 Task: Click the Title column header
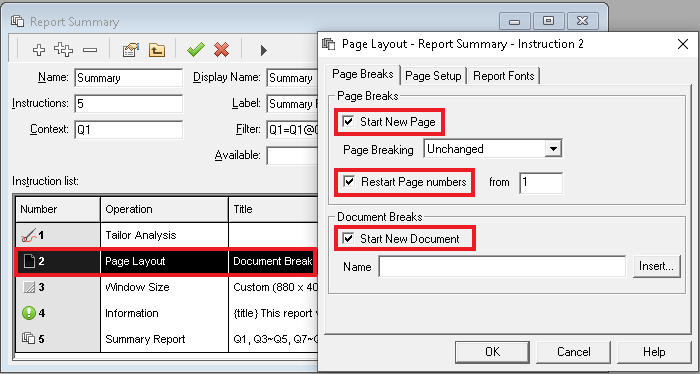273,209
